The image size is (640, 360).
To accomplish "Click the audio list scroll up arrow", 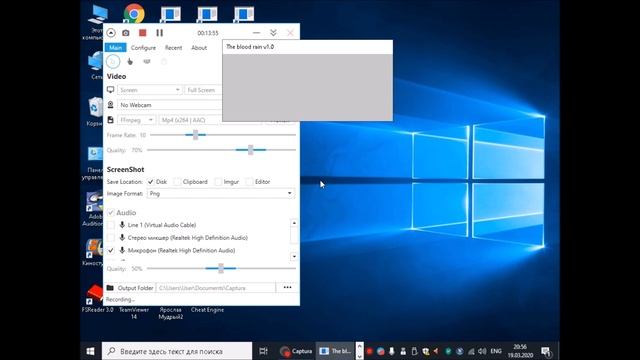I will tap(294, 223).
